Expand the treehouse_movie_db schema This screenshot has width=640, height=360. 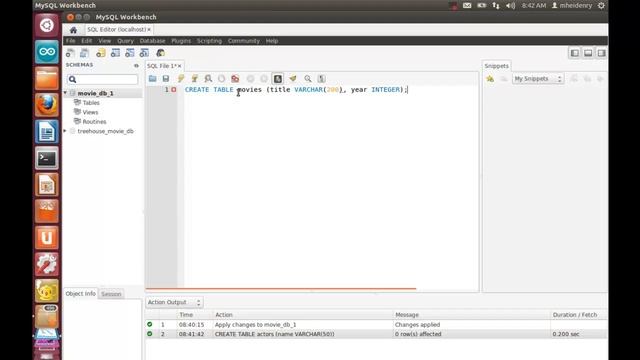click(65, 131)
